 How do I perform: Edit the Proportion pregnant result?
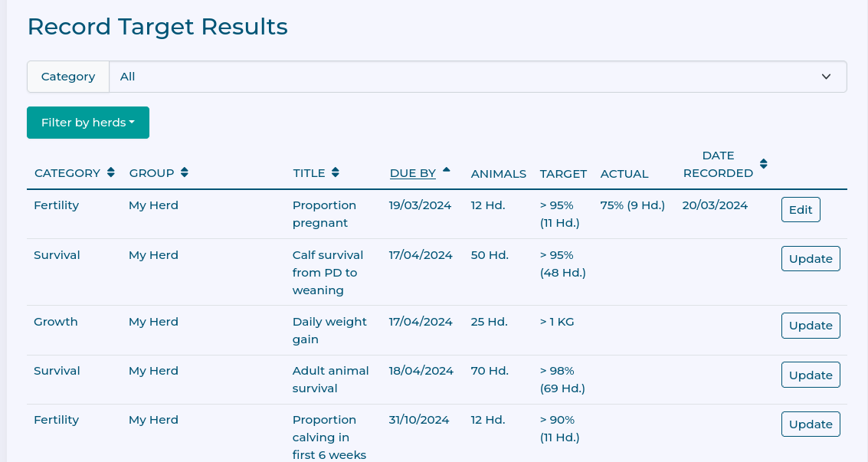[x=801, y=210]
